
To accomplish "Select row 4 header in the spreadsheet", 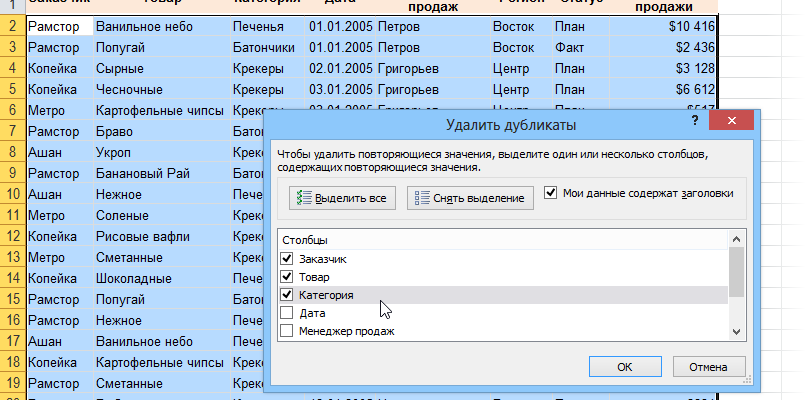I will tap(11, 68).
